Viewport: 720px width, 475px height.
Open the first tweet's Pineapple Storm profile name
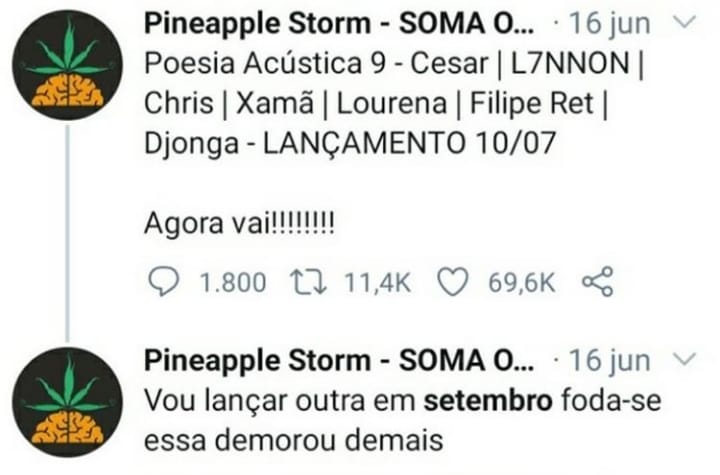[339, 24]
